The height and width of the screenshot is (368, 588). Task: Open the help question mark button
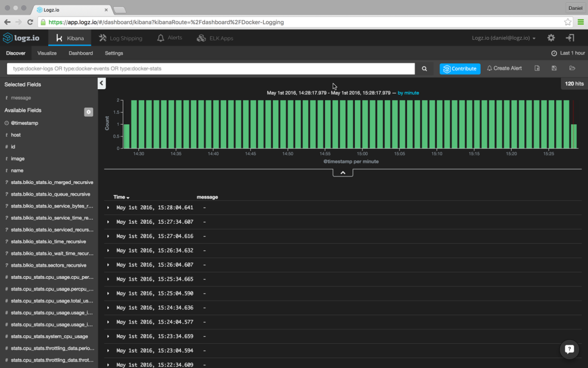(x=569, y=349)
